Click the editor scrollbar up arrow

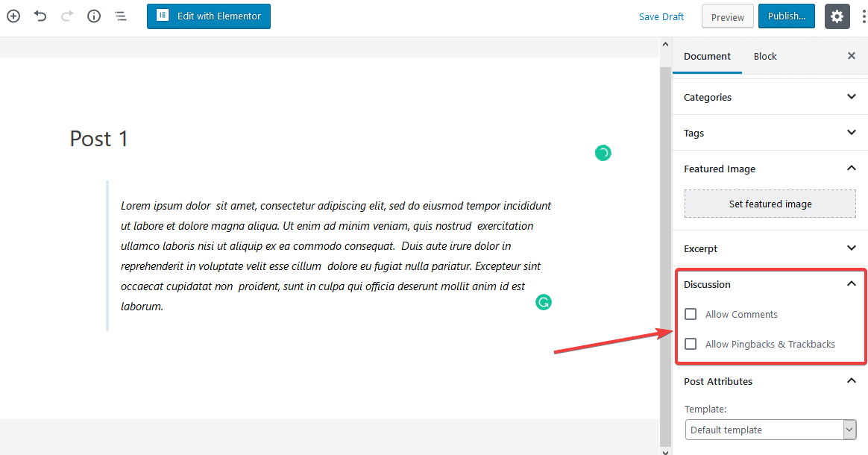[x=665, y=44]
